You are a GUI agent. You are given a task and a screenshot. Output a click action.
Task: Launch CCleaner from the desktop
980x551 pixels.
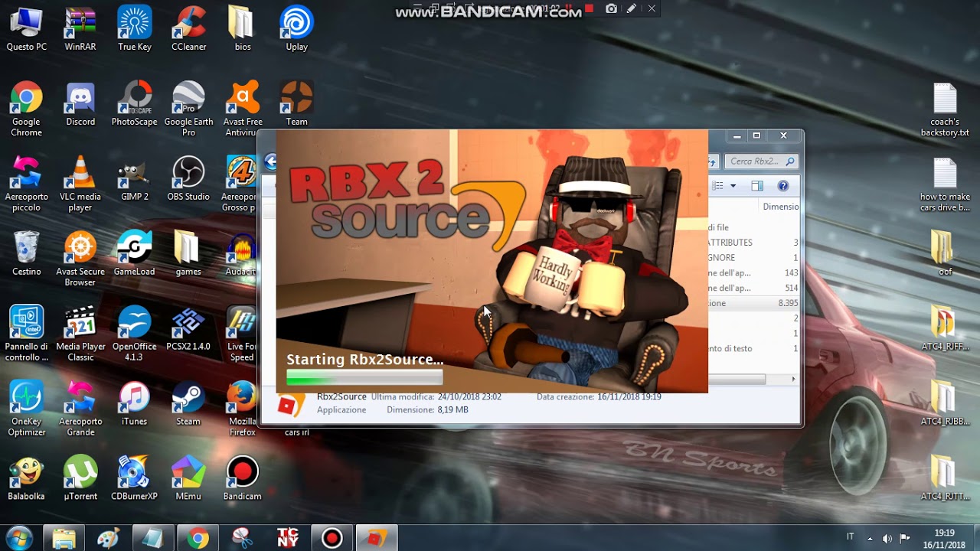point(188,28)
